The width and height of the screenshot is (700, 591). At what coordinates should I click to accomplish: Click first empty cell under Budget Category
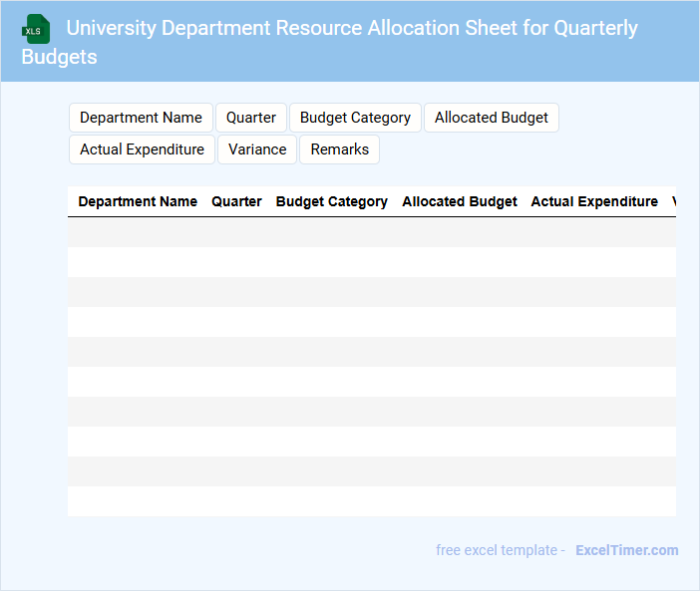point(332,232)
